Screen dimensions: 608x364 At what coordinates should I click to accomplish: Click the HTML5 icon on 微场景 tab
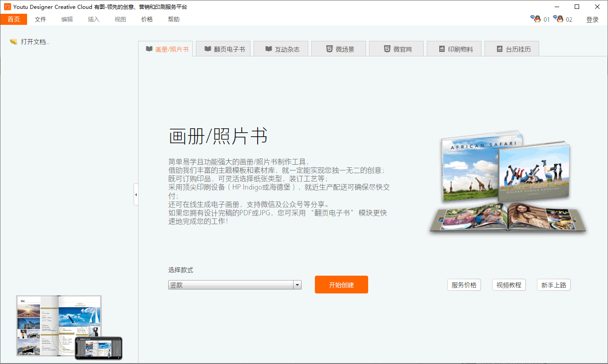329,49
